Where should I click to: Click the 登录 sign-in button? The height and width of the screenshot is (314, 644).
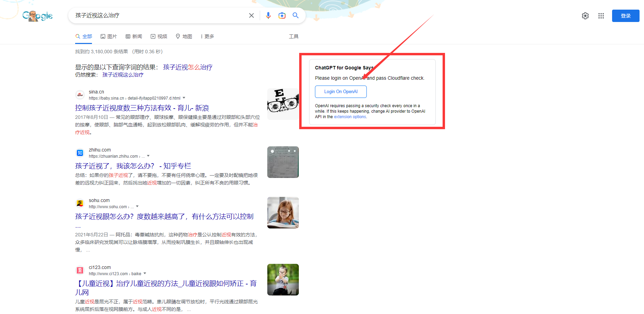(x=626, y=16)
